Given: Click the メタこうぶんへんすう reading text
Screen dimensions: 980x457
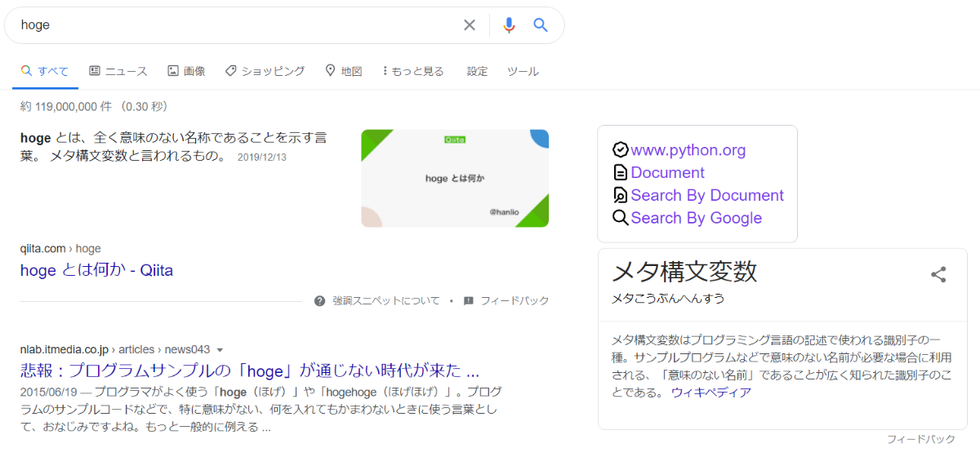Looking at the screenshot, I should 668,299.
